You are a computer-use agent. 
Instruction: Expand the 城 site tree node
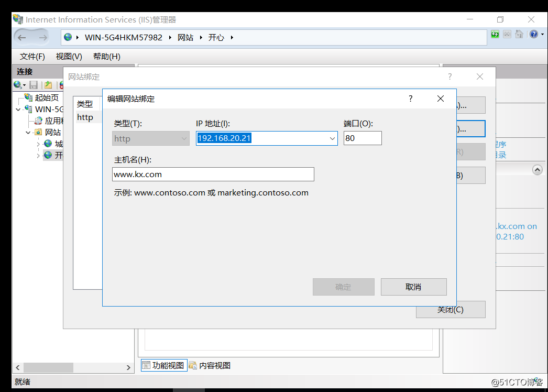[x=38, y=144]
